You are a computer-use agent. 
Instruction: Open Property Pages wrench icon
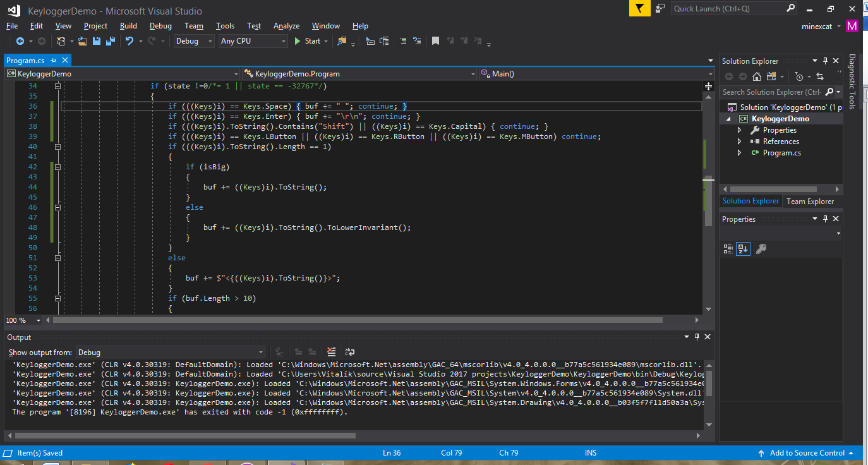[x=761, y=249]
